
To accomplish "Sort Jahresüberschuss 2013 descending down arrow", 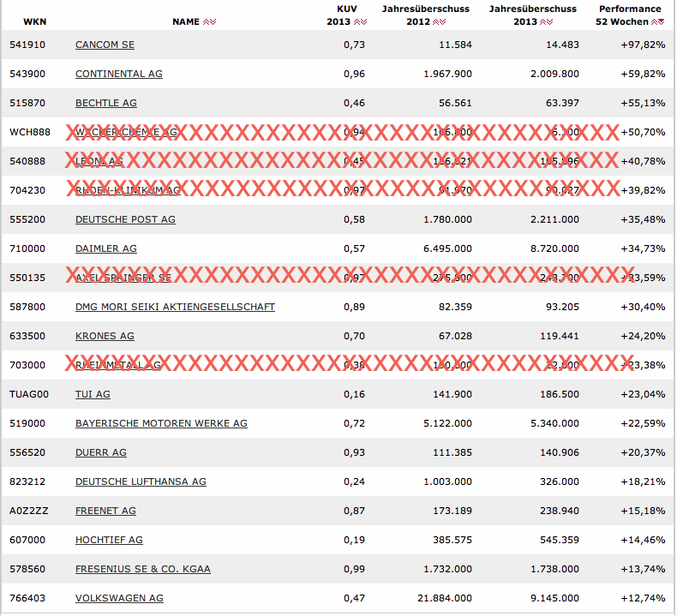I will [549, 22].
